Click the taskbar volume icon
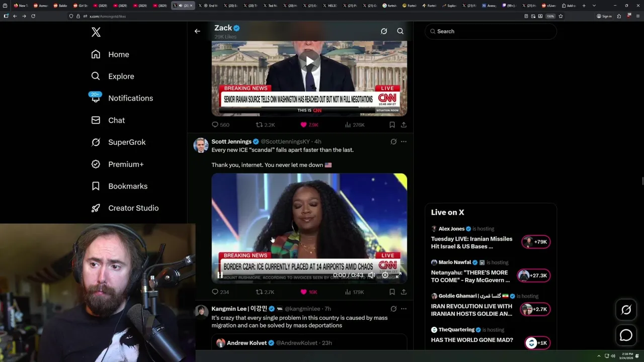 pyautogui.click(x=613, y=356)
